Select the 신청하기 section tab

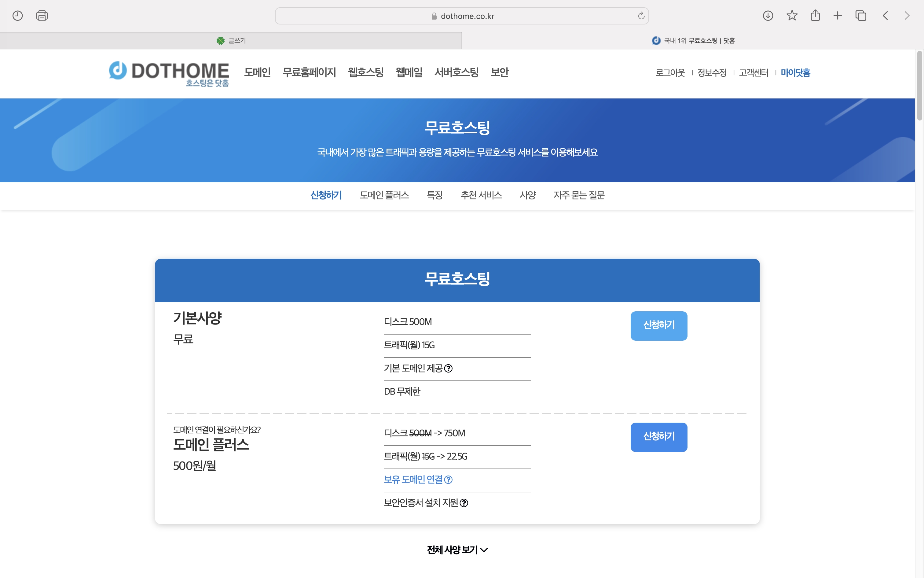[326, 195]
